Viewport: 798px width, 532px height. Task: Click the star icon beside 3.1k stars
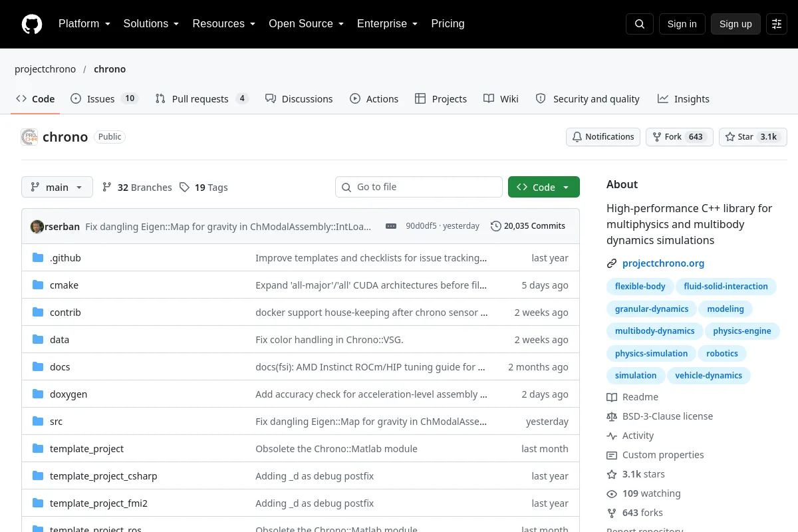[612, 474]
